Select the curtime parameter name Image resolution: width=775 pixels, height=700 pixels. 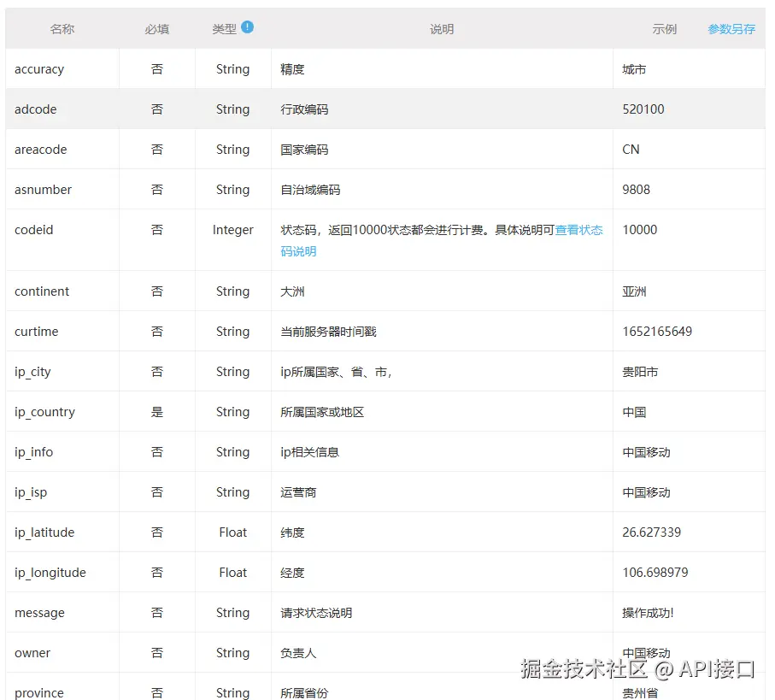pos(37,332)
